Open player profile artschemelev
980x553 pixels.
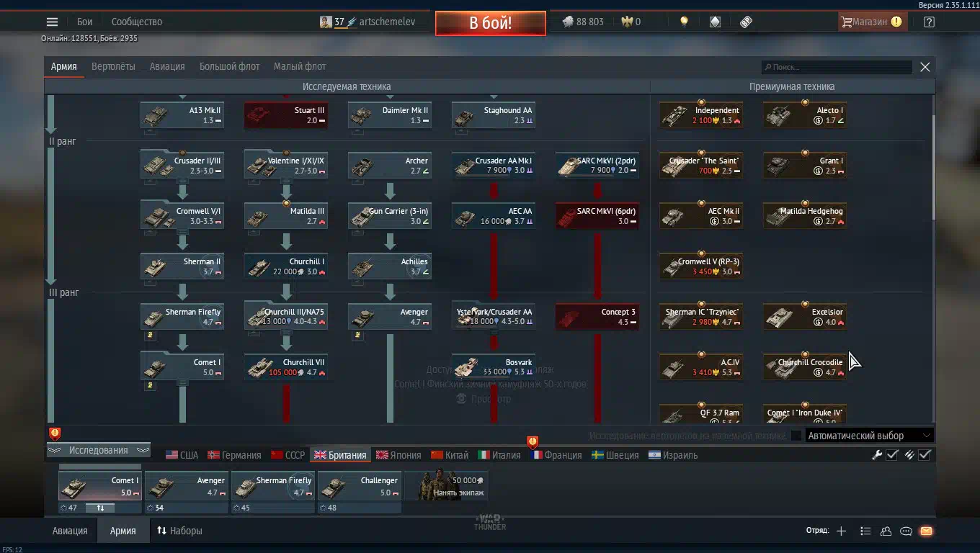[x=367, y=22]
